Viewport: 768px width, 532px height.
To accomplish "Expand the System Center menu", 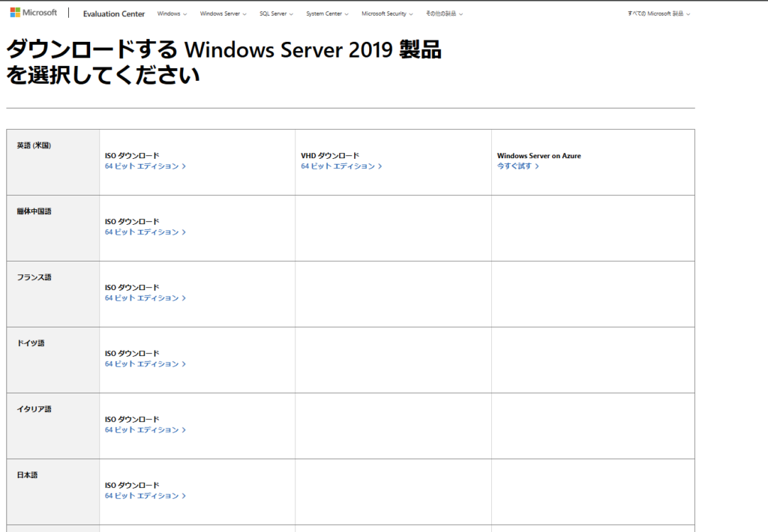I will click(x=327, y=13).
